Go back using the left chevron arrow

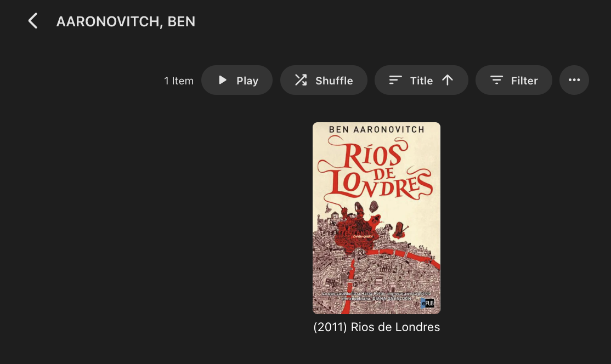tap(33, 21)
